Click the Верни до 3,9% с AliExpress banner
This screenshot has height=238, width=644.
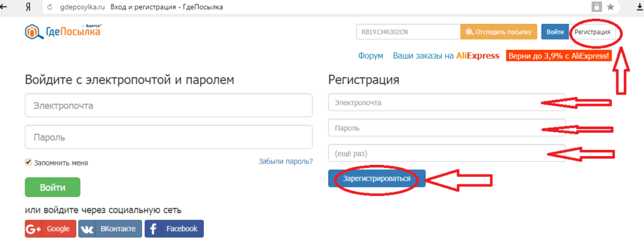(559, 55)
